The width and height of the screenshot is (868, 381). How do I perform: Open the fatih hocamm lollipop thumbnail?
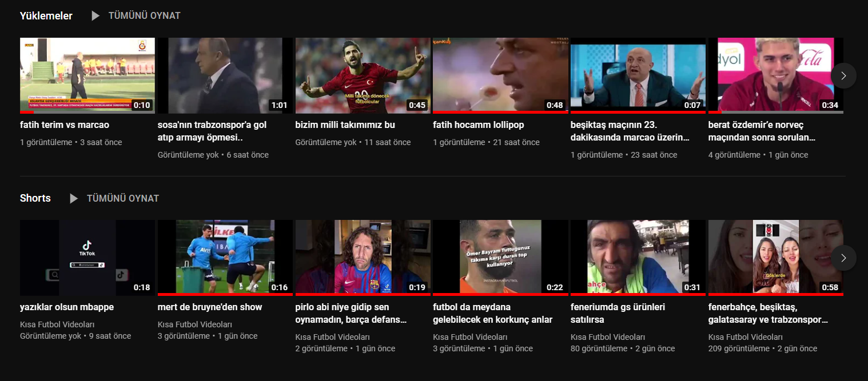pyautogui.click(x=500, y=76)
